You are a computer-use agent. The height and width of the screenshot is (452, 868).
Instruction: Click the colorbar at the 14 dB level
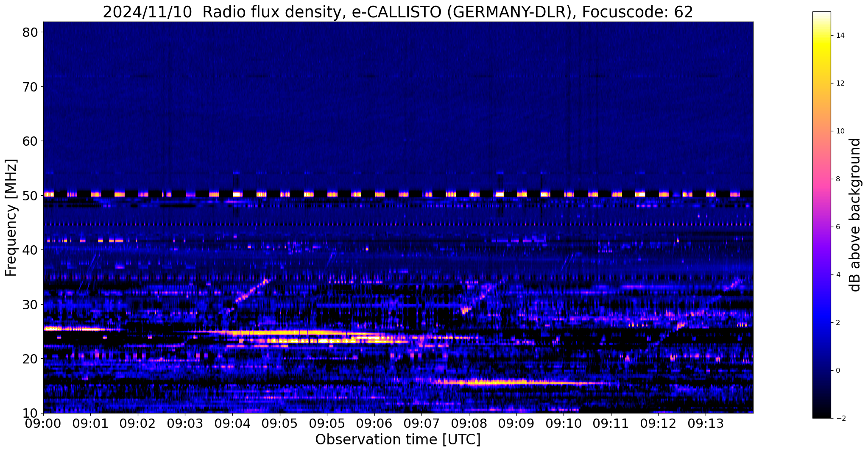click(x=822, y=36)
